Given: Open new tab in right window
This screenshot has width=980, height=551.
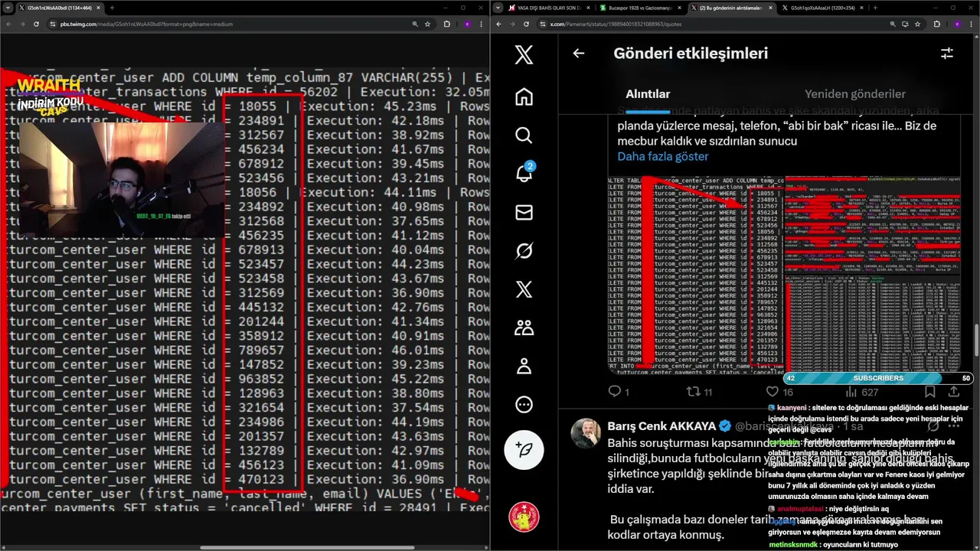Looking at the screenshot, I should click(x=875, y=8).
